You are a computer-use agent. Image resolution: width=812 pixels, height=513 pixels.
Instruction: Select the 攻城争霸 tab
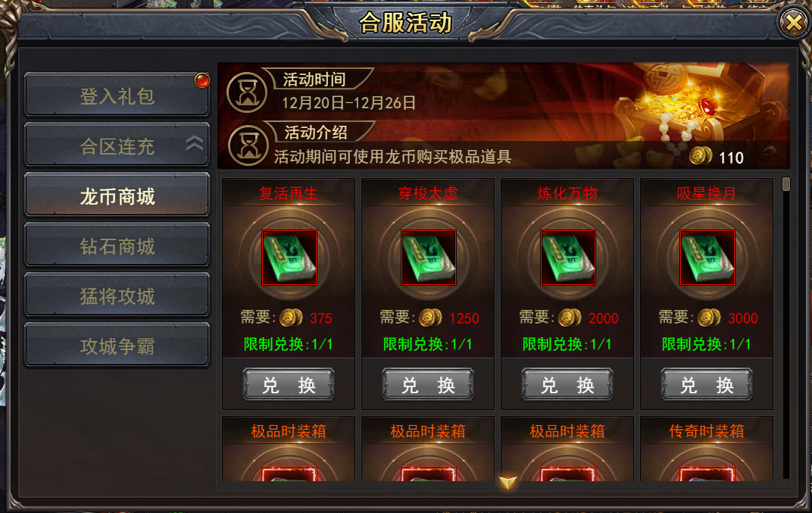tap(117, 346)
